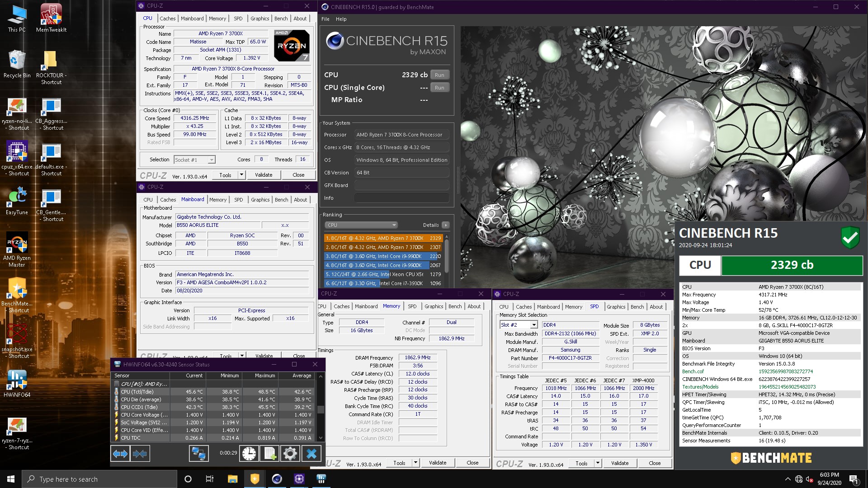Open the cpuz_x64.exe shortcut icon

coord(17,158)
